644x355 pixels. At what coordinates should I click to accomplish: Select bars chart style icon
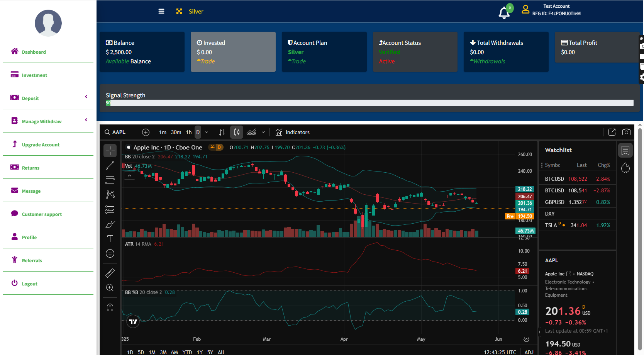point(222,132)
